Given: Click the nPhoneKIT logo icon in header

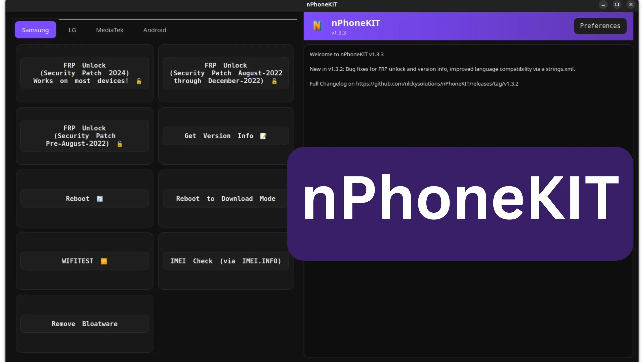Looking at the screenshot, I should 317,26.
